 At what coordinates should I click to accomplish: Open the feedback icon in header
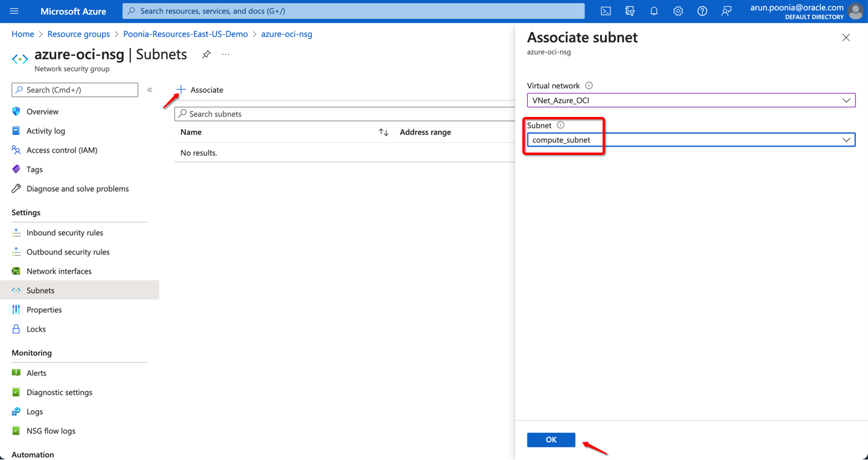point(726,11)
